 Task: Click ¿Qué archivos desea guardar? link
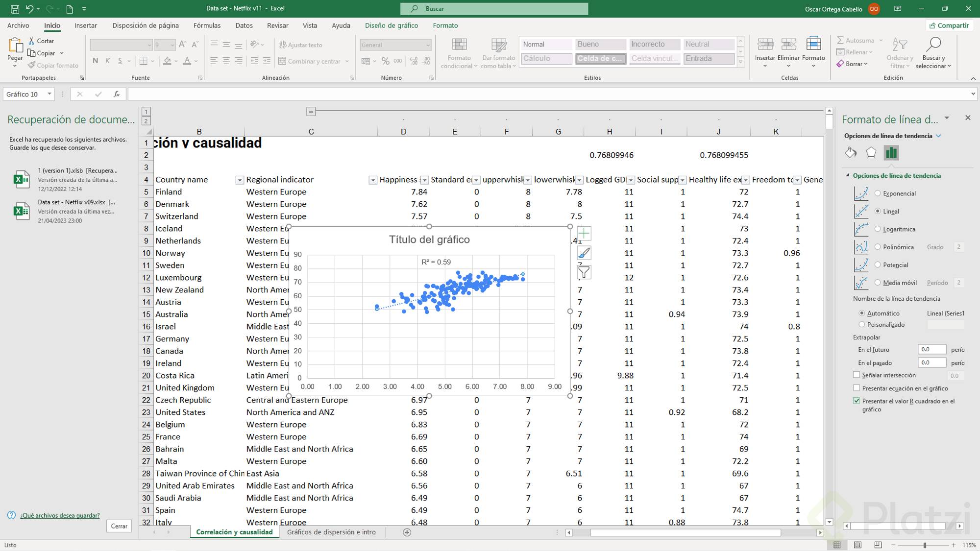(60, 515)
